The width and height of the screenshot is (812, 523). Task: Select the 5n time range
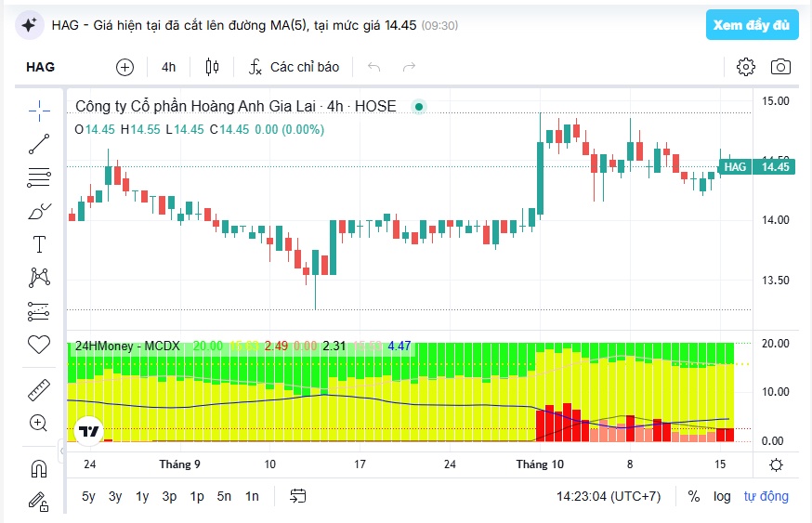(x=224, y=496)
